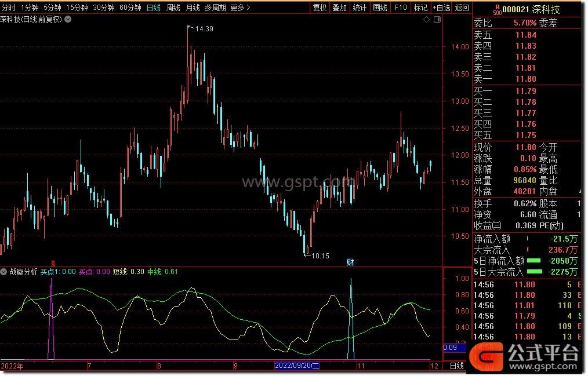Click the 买点1: 0.00 indicator value
The height and width of the screenshot is (376, 588).
pyautogui.click(x=58, y=272)
